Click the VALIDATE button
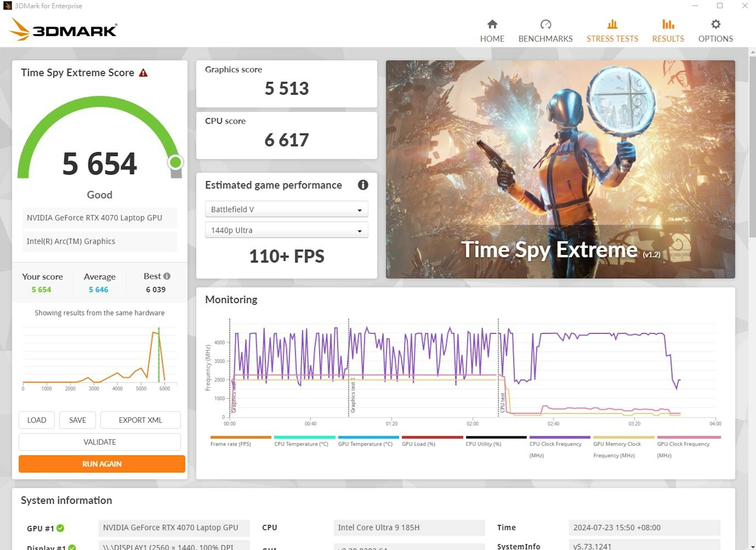Image resolution: width=756 pixels, height=550 pixels. tap(100, 442)
